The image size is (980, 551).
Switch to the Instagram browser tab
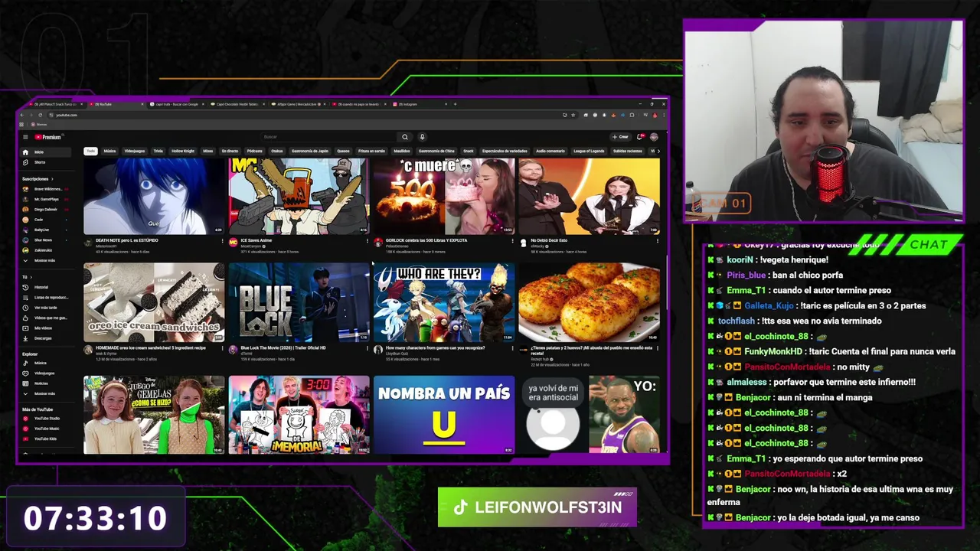420,104
